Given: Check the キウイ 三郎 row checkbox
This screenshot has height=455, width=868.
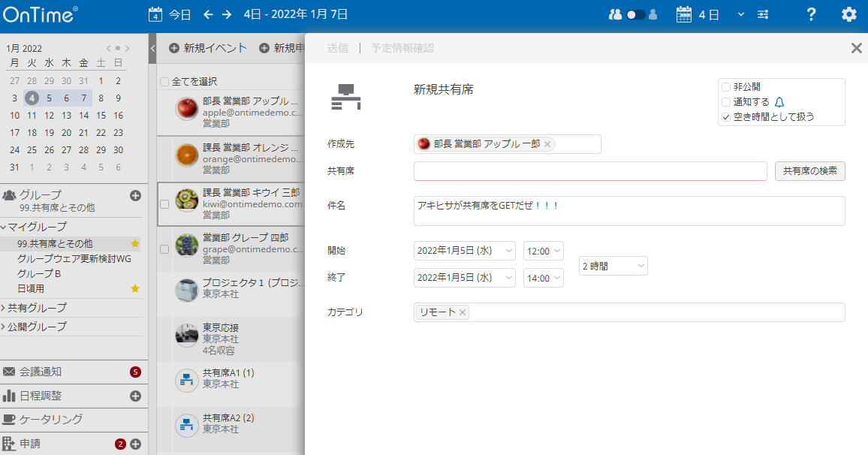Looking at the screenshot, I should pos(164,204).
